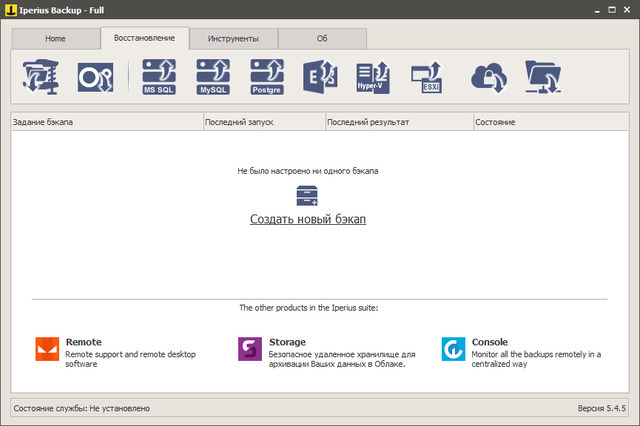The height and width of the screenshot is (426, 640).
Task: Click the Версия 5.4.5 label
Action: pos(602,408)
